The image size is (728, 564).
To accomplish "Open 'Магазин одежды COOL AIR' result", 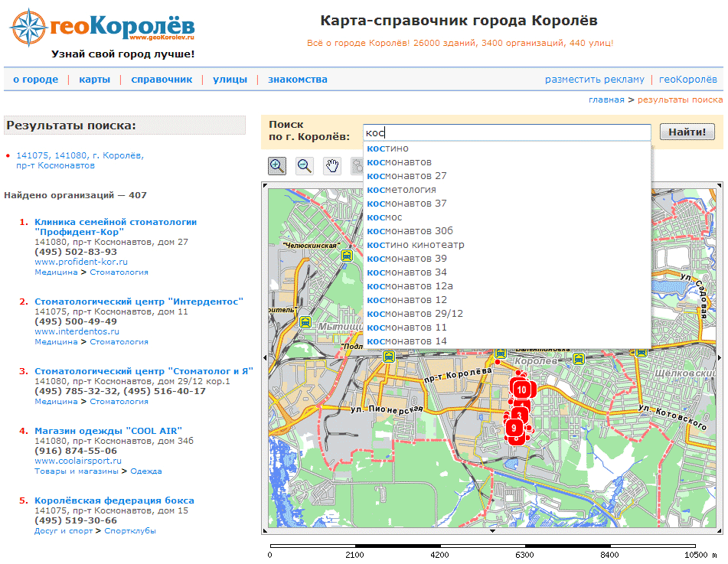I will point(108,431).
